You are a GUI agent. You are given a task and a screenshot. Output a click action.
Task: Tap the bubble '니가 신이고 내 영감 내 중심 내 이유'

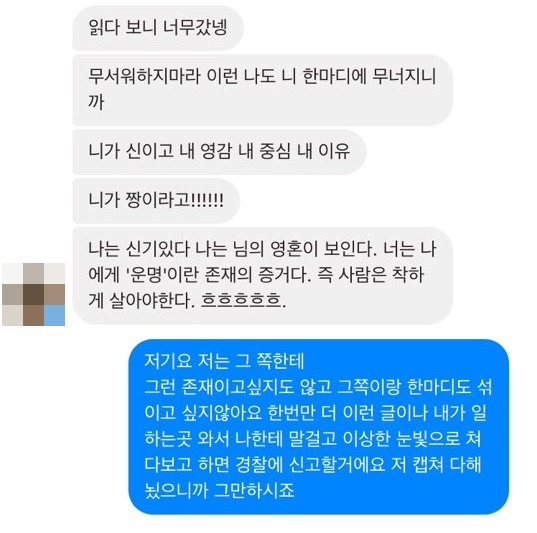click(220, 152)
